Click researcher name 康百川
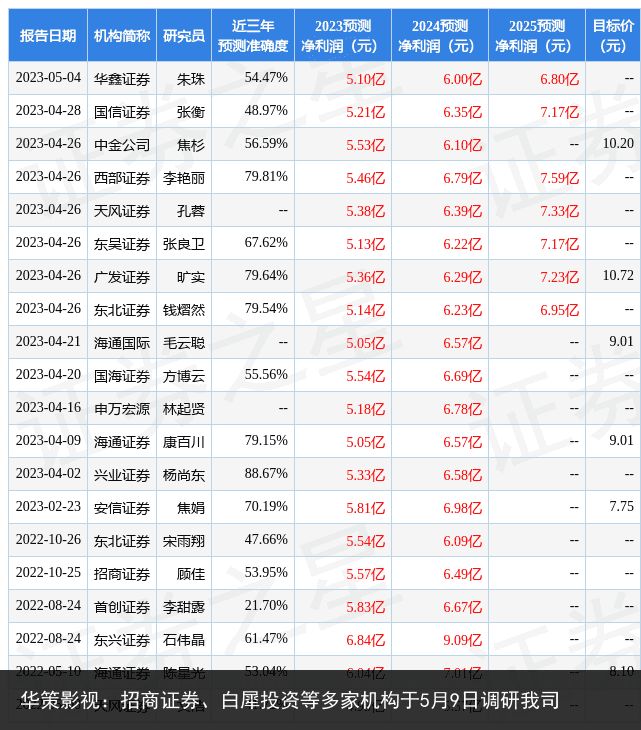 [x=184, y=442]
